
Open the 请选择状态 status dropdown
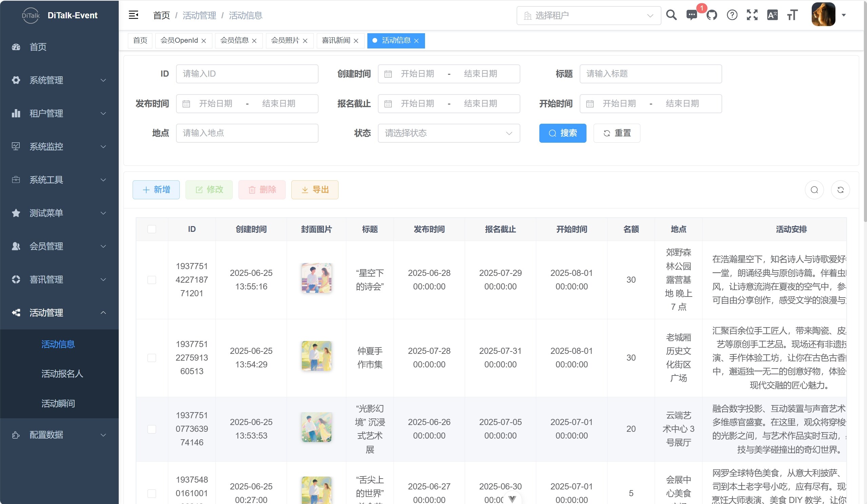pos(449,133)
